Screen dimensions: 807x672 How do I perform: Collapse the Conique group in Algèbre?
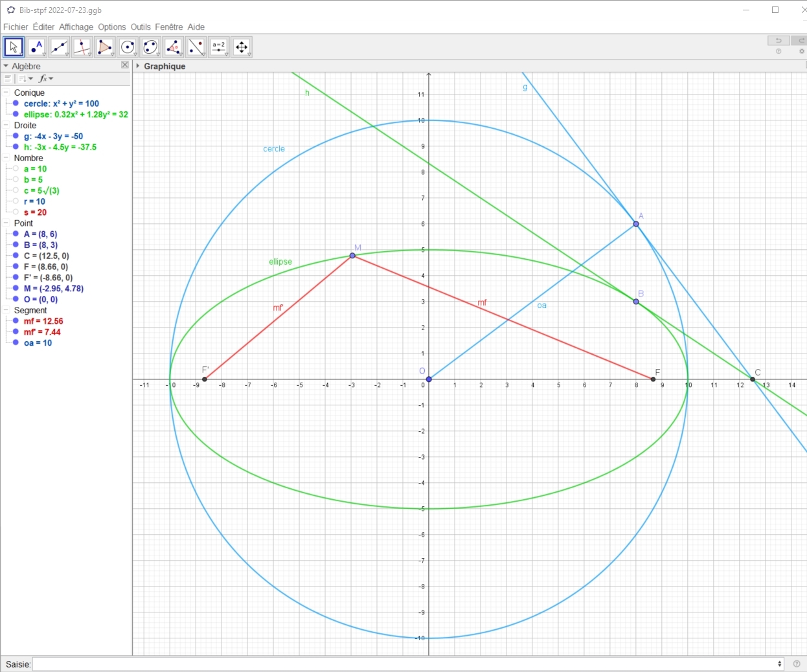6,93
